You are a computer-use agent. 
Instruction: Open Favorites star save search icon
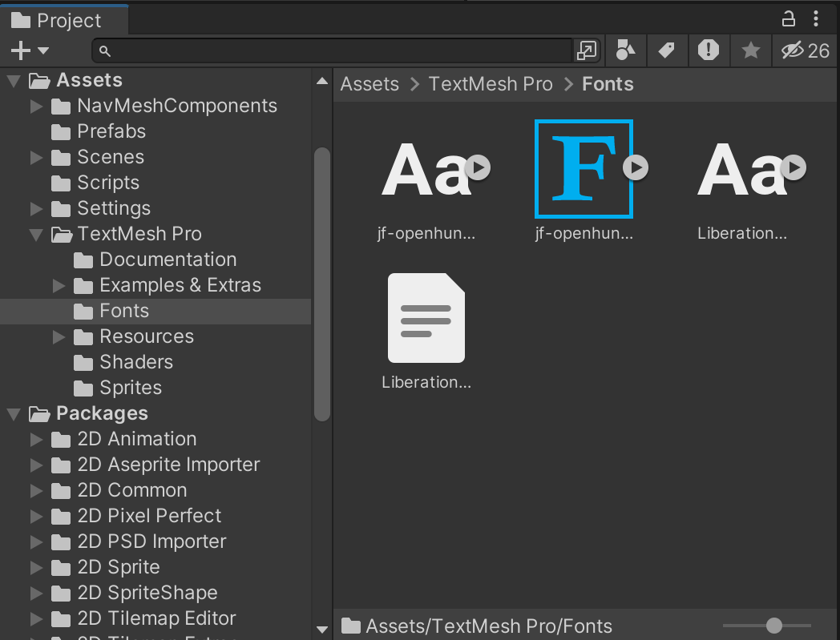[750, 50]
